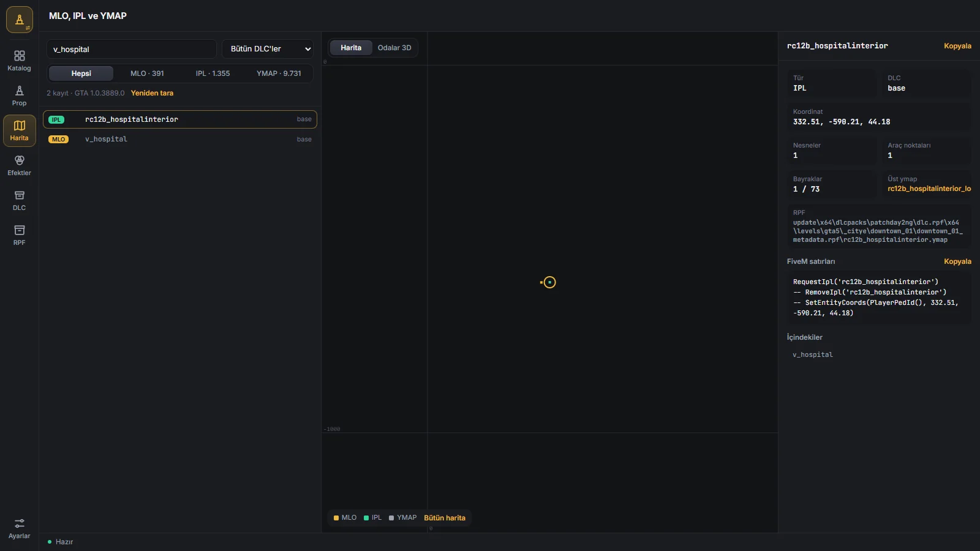This screenshot has width=980, height=551.
Task: Select the rc12b_hospitalinterior list row
Action: pos(180,119)
